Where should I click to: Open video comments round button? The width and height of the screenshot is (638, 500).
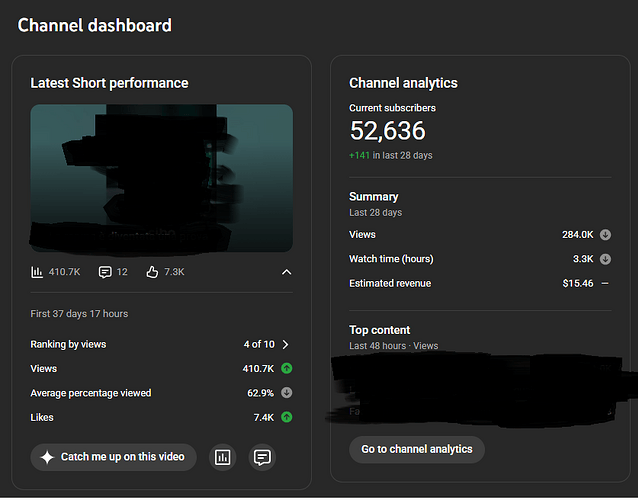coord(262,458)
